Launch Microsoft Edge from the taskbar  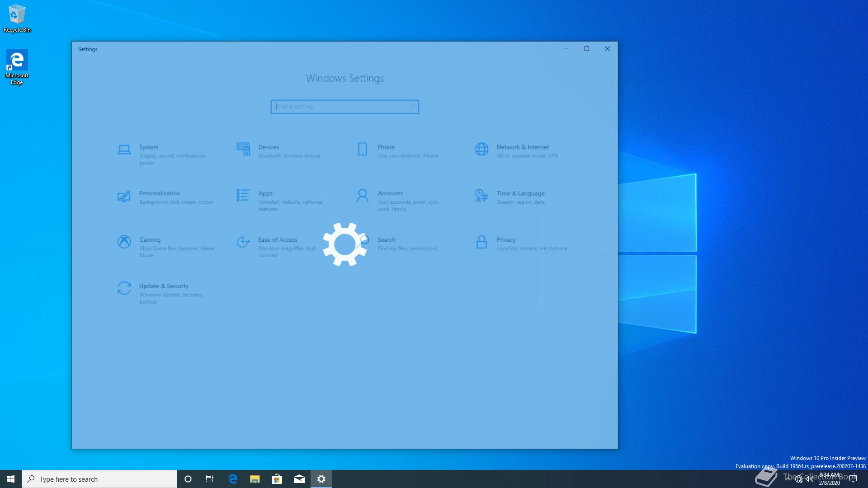pyautogui.click(x=233, y=479)
